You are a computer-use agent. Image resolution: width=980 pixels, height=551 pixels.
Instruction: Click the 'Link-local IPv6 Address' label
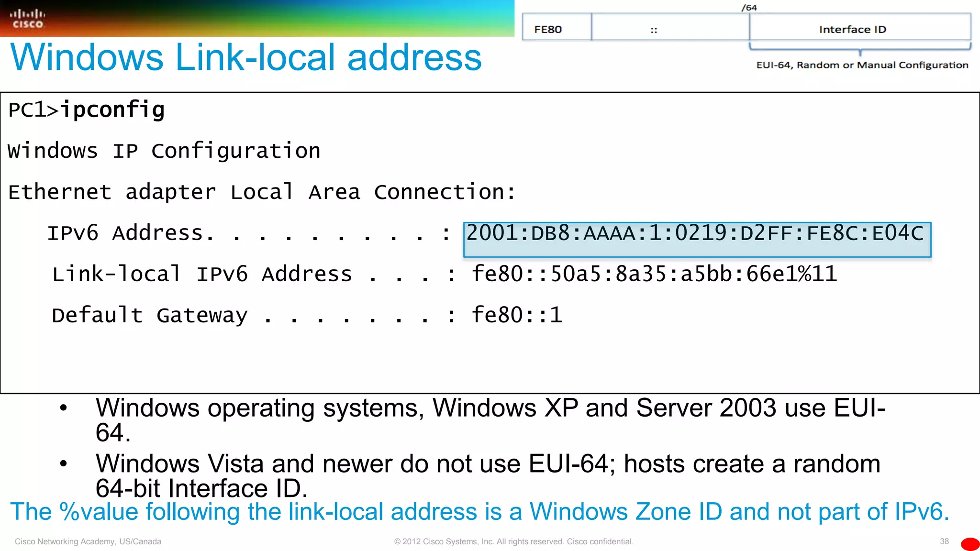click(202, 275)
